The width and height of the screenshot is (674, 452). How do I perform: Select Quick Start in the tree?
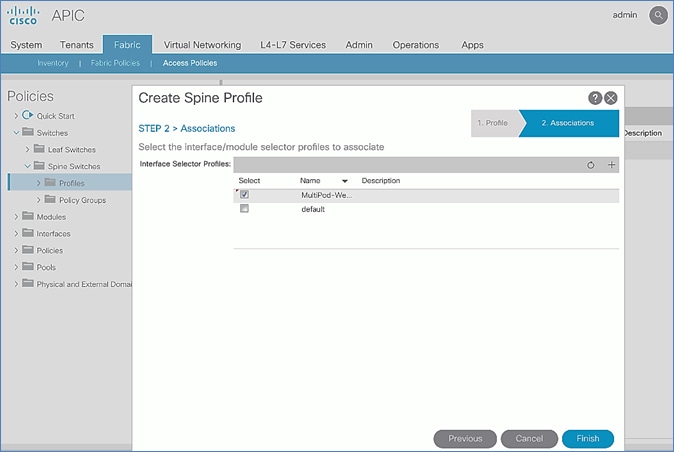pos(55,116)
